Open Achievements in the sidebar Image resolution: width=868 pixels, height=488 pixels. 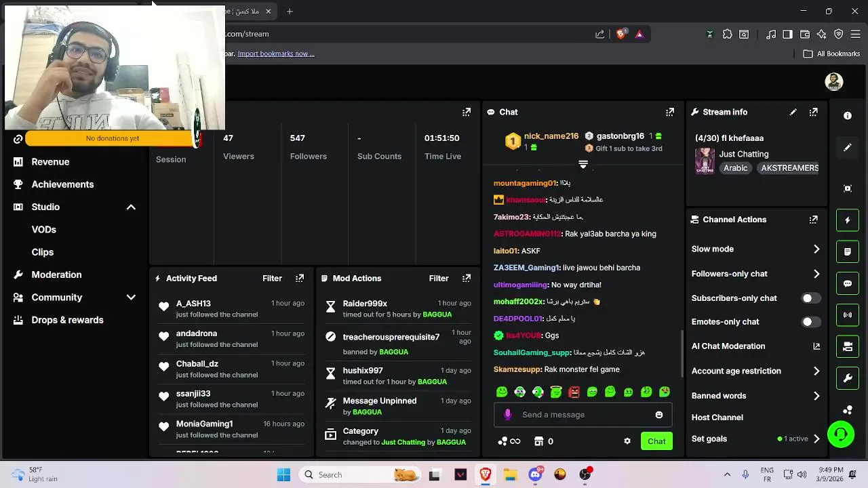(62, 184)
